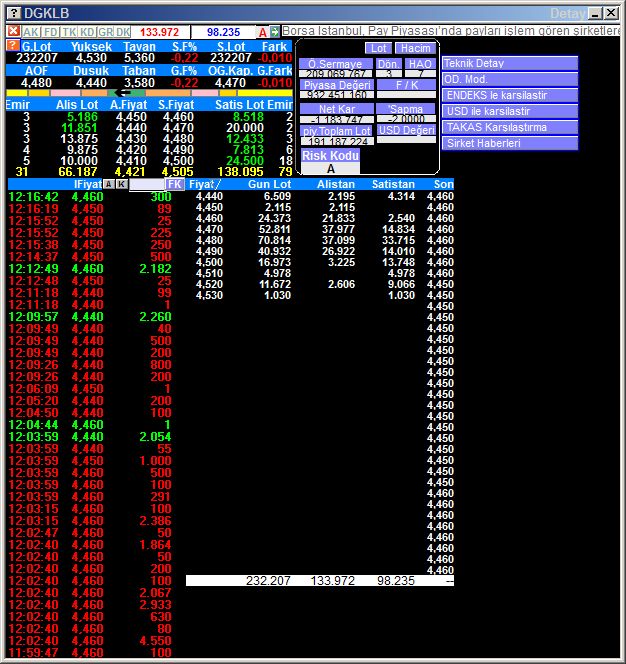626x664 pixels.
Task: Open the FD toolbar tab
Action: tap(50, 32)
